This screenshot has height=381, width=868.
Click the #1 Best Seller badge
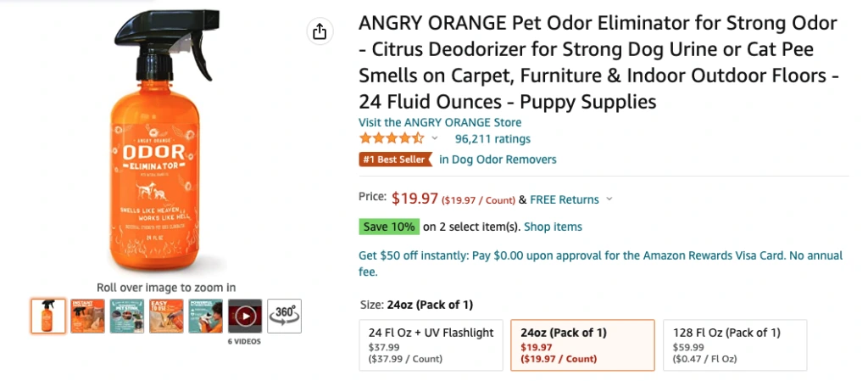pos(396,159)
